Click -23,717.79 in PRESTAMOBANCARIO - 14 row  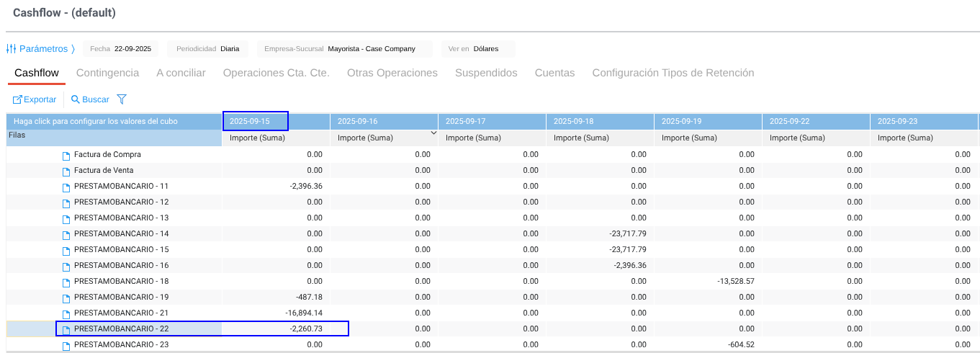coord(628,233)
